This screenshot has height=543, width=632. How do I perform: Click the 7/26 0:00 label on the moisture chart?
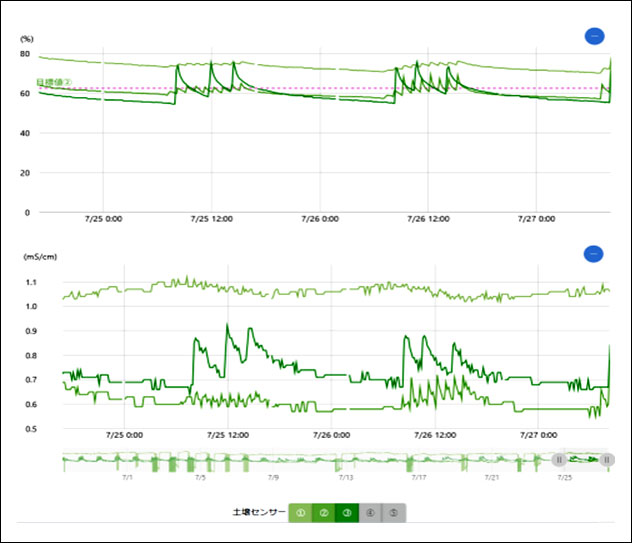[x=320, y=219]
